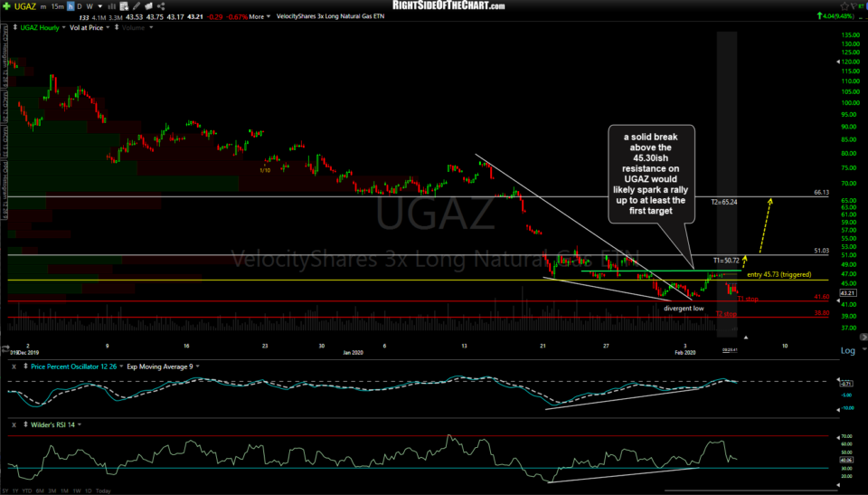Screen dimensions: 868x495
Task: Select the 1W time range
Action: (76, 491)
